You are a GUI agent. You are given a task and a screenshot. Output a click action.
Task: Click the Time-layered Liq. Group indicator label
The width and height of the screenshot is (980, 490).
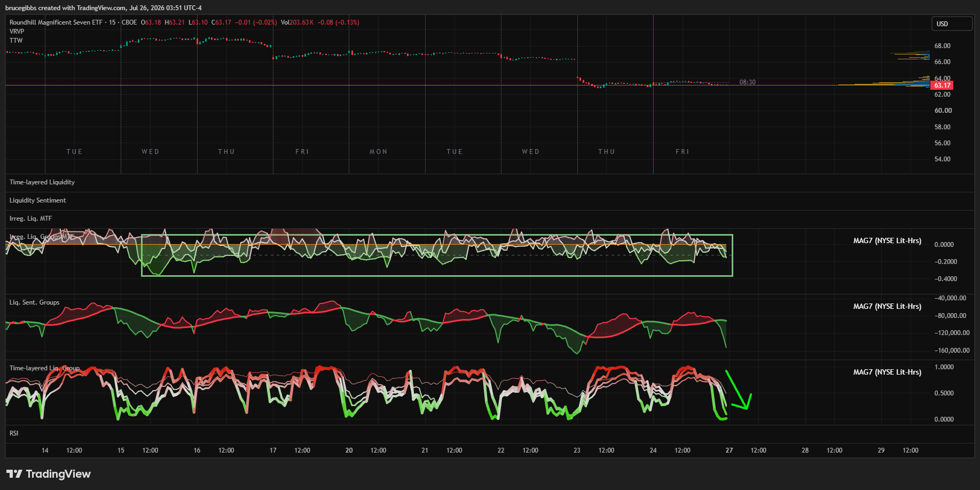(x=45, y=368)
